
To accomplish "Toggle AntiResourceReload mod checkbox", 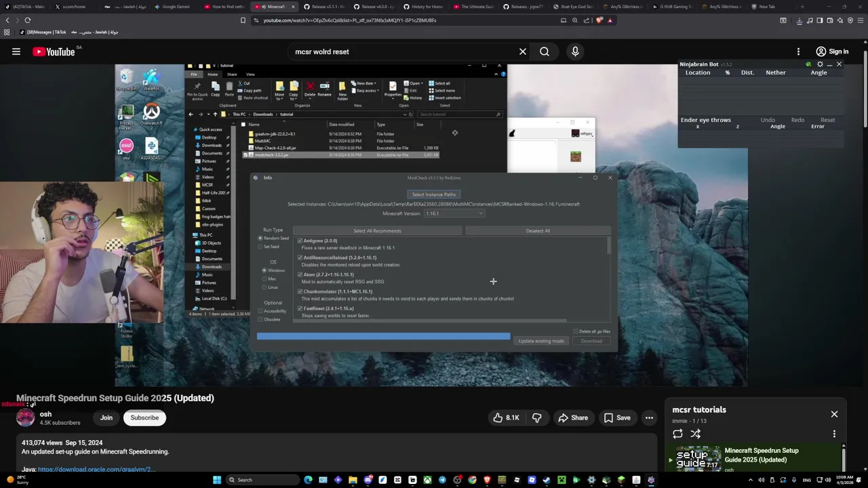I will click(x=300, y=258).
